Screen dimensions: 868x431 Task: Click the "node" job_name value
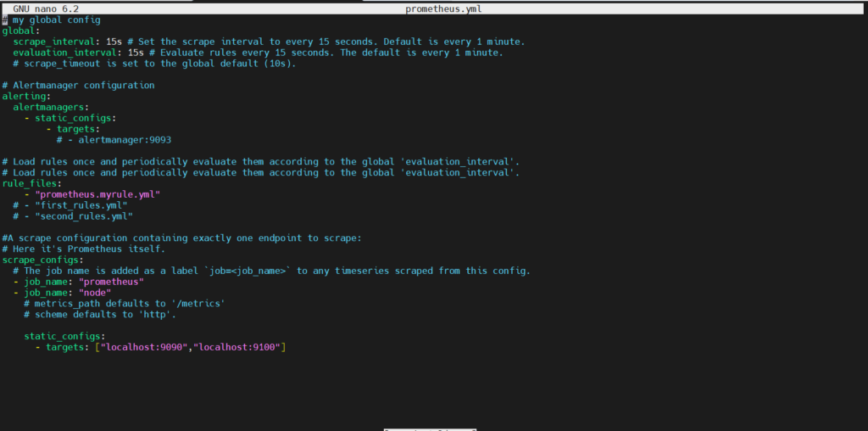[x=95, y=293]
